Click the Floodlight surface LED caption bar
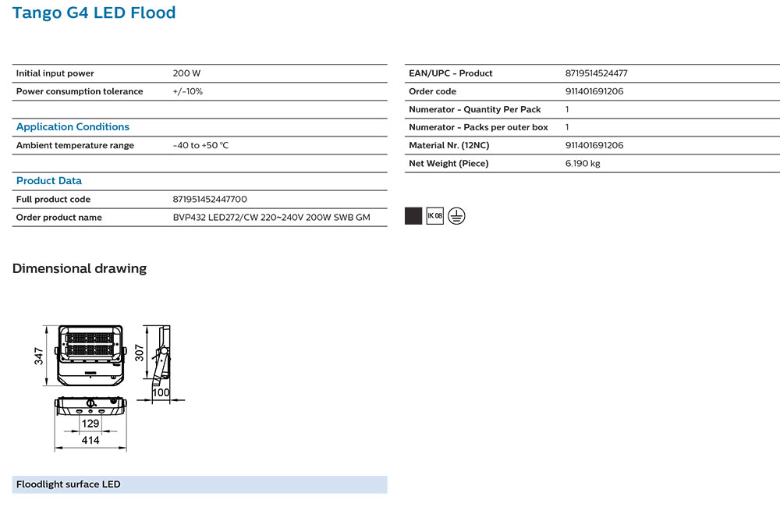Screen dimensions: 780x532 [x=200, y=484]
